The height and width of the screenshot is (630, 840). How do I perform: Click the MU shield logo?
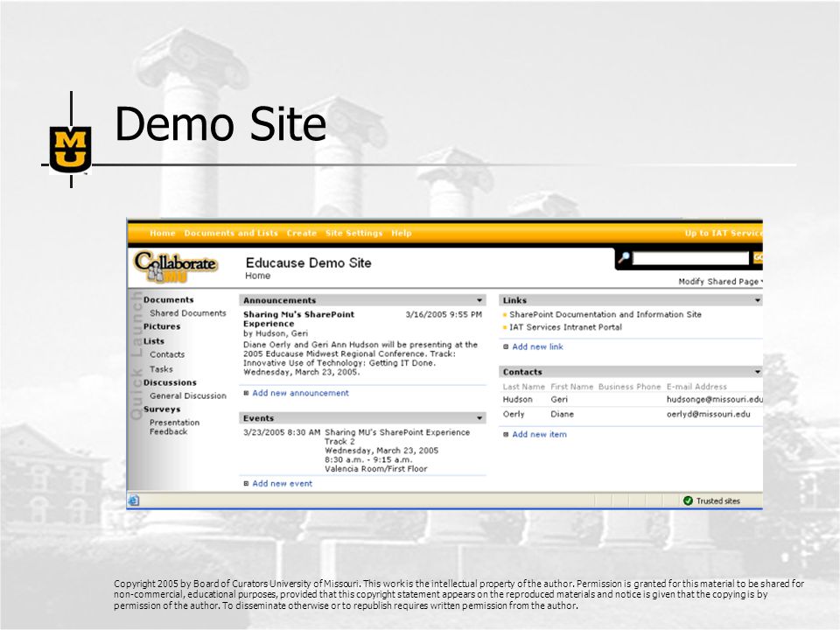pyautogui.click(x=70, y=150)
